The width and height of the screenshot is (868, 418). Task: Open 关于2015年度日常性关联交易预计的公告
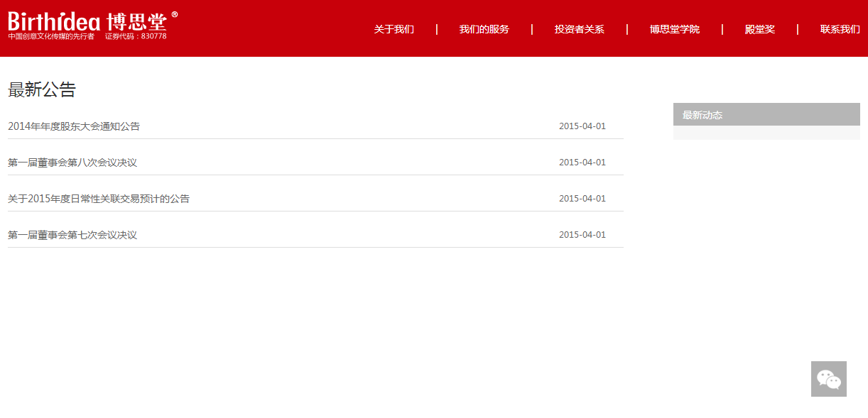(x=99, y=198)
